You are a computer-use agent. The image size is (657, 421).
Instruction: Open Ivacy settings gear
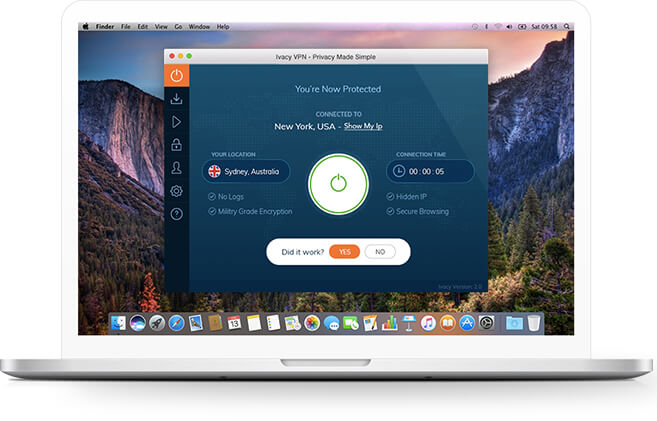(176, 191)
